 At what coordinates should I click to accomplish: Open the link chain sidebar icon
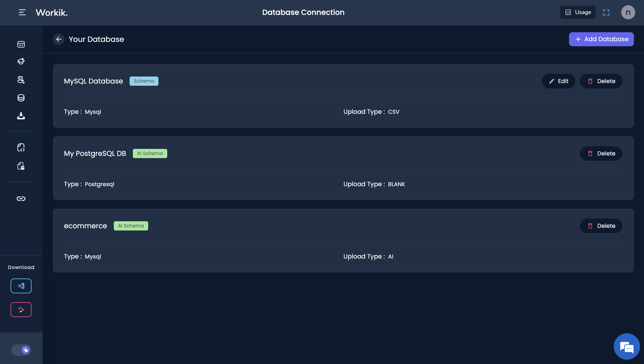coord(21,199)
